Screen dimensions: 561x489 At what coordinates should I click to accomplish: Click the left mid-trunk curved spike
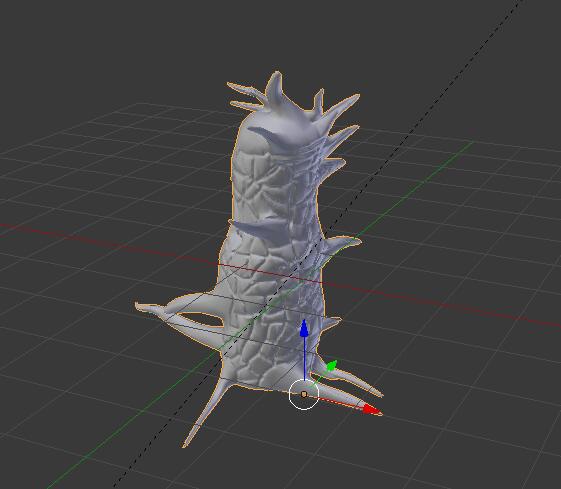coord(254,229)
